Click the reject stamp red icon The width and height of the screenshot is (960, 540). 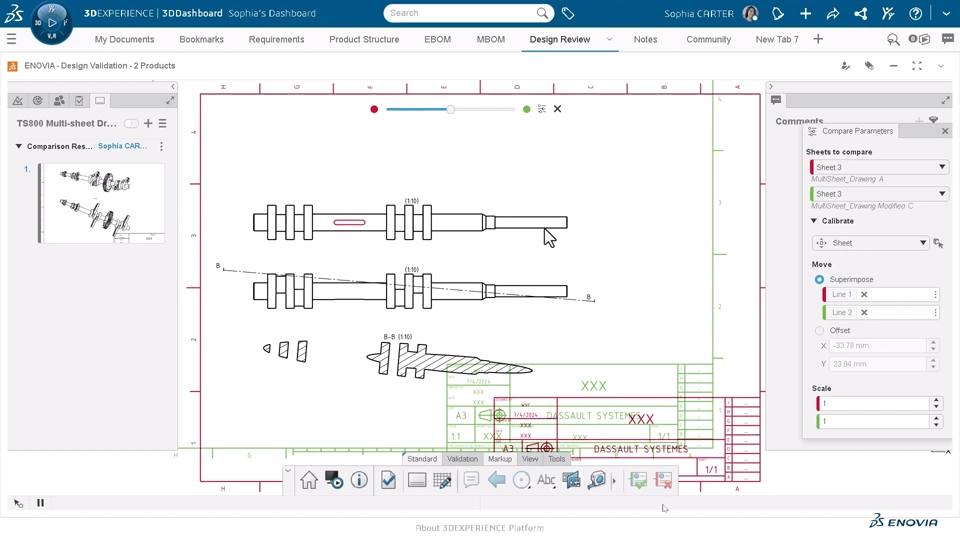[x=664, y=480]
